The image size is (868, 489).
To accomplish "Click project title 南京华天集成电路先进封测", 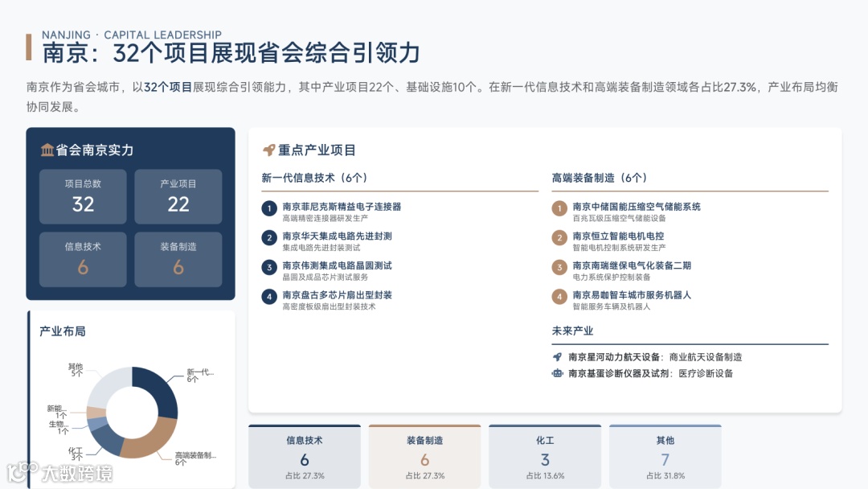I will pyautogui.click(x=337, y=236).
